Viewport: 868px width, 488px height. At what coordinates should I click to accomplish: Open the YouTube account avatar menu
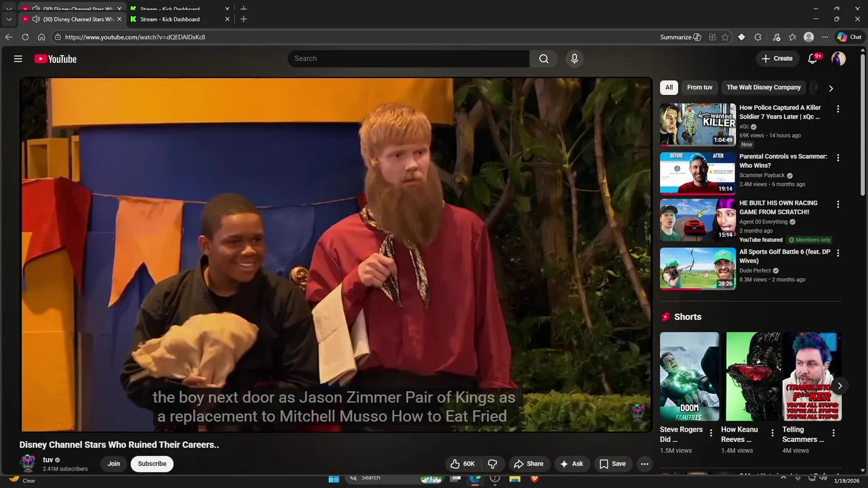[x=839, y=59]
